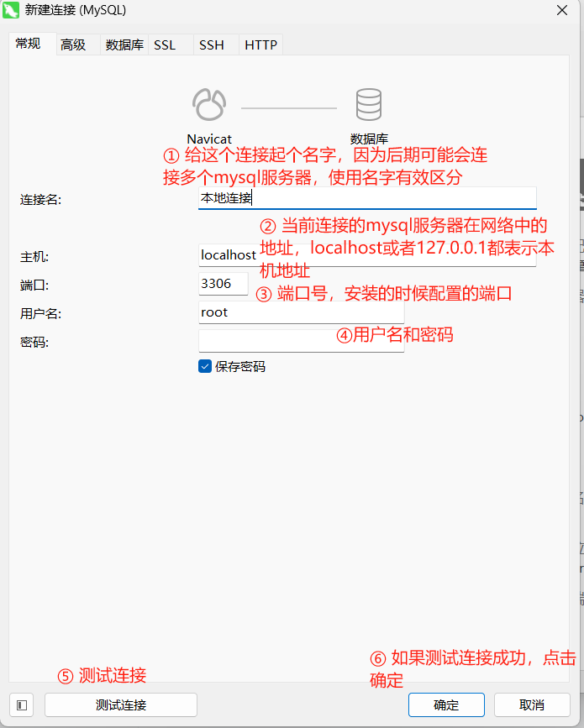Click the 保存密码 label text
This screenshot has width=584, height=728.
click(x=240, y=367)
